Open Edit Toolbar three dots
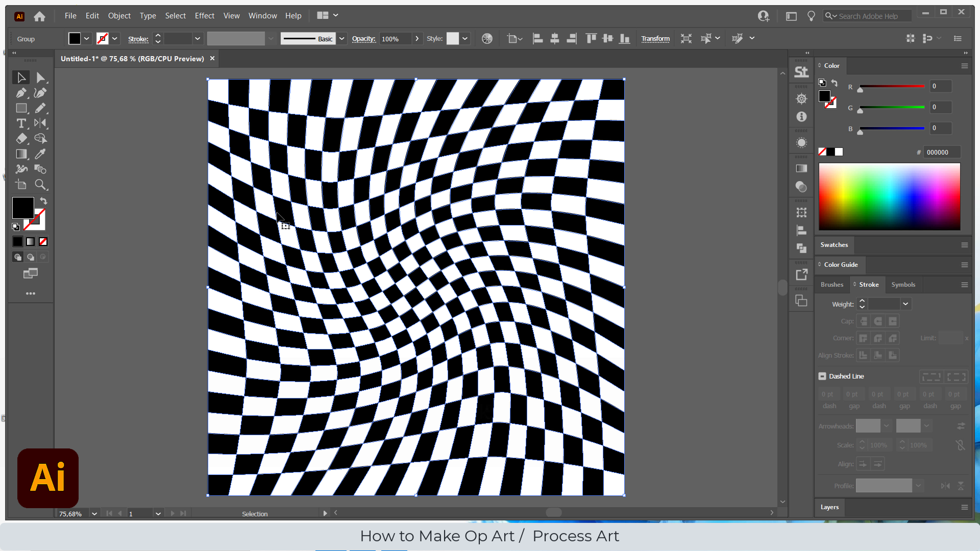This screenshot has width=980, height=551. [x=31, y=293]
